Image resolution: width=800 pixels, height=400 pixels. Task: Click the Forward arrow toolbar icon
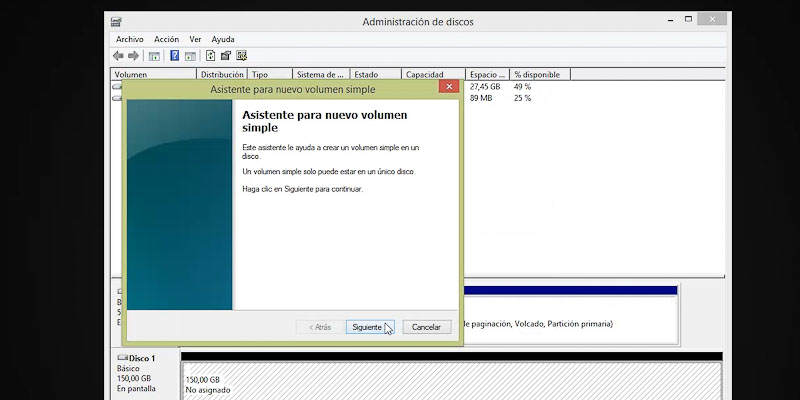click(x=133, y=56)
